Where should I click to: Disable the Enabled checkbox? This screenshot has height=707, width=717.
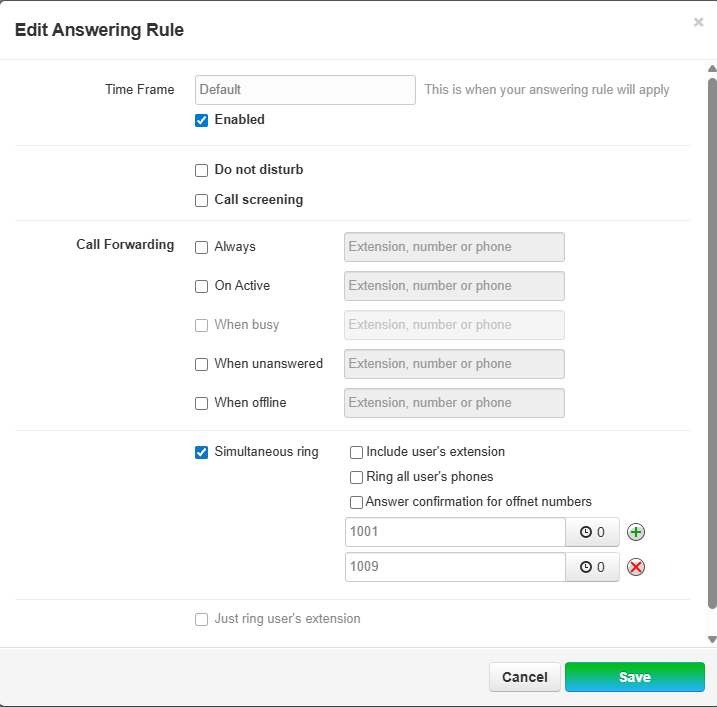point(202,120)
